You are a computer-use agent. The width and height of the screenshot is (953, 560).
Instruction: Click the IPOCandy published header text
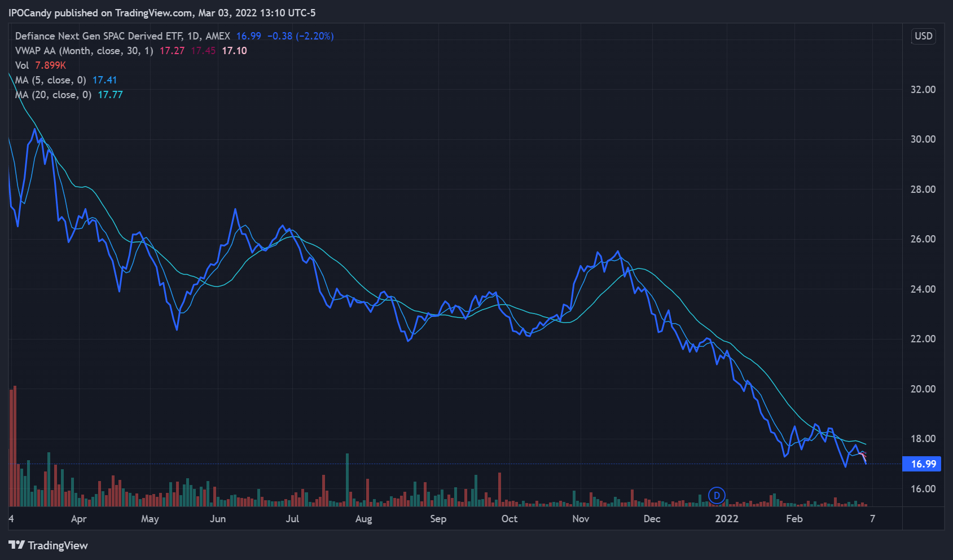tap(162, 12)
